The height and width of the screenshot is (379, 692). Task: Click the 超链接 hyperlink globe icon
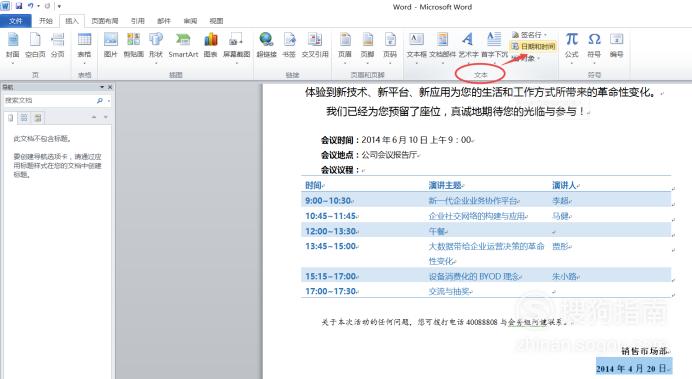tap(266, 45)
